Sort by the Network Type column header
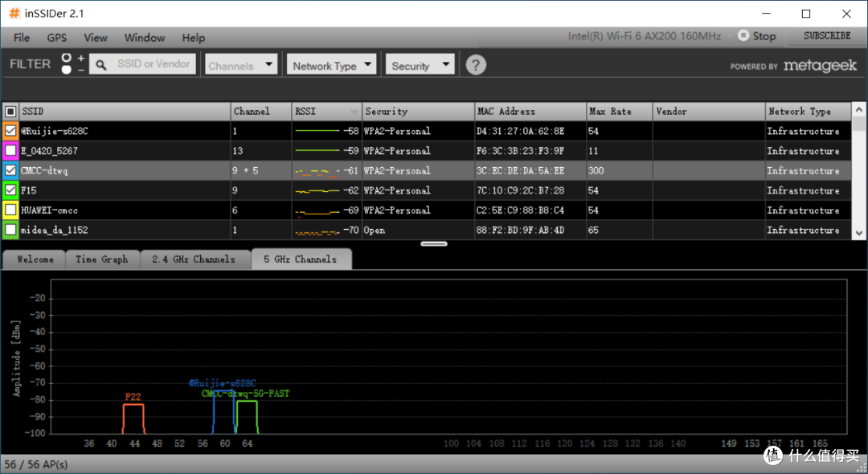868x474 pixels. coord(809,111)
